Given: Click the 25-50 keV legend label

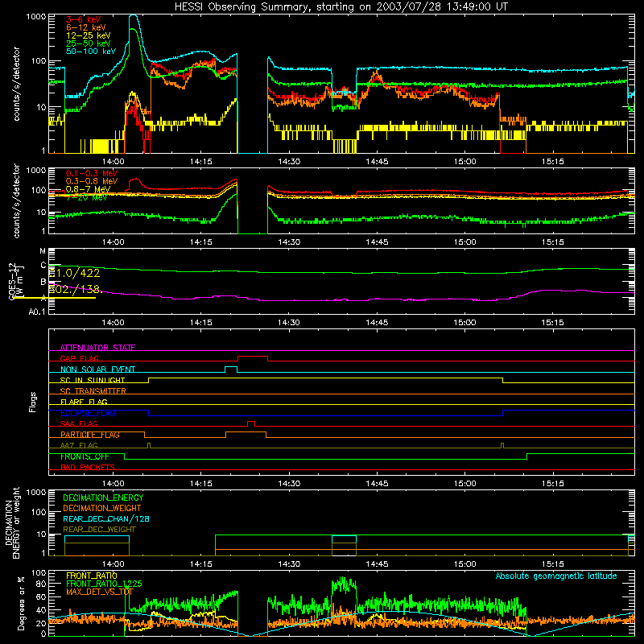Looking at the screenshot, I should point(89,43).
